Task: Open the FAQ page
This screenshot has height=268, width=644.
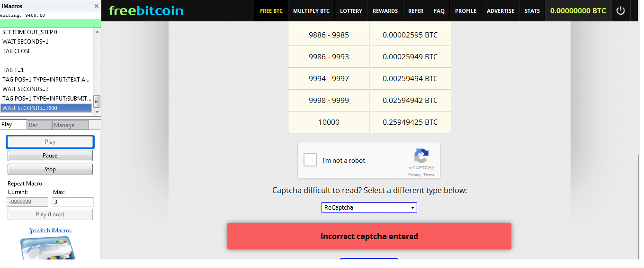Action: [x=439, y=11]
